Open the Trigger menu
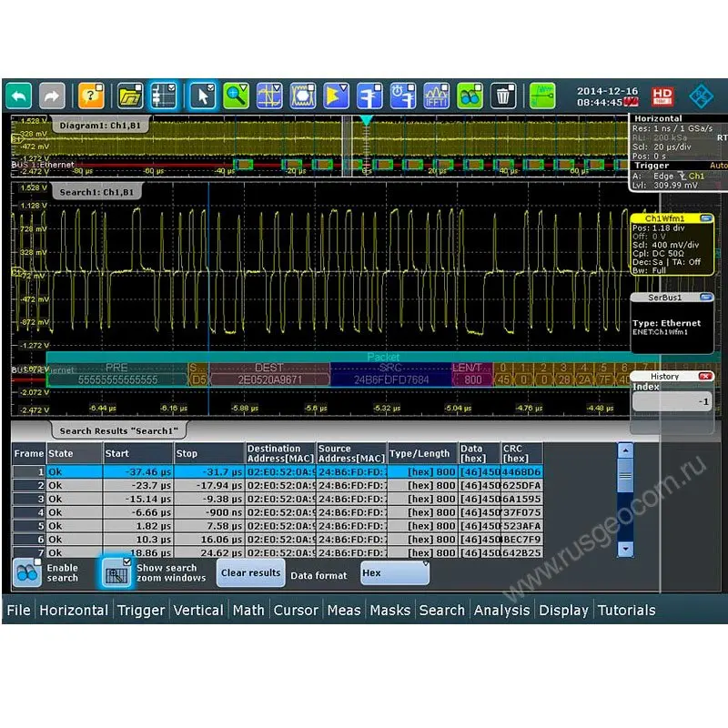The image size is (728, 728). click(x=141, y=611)
